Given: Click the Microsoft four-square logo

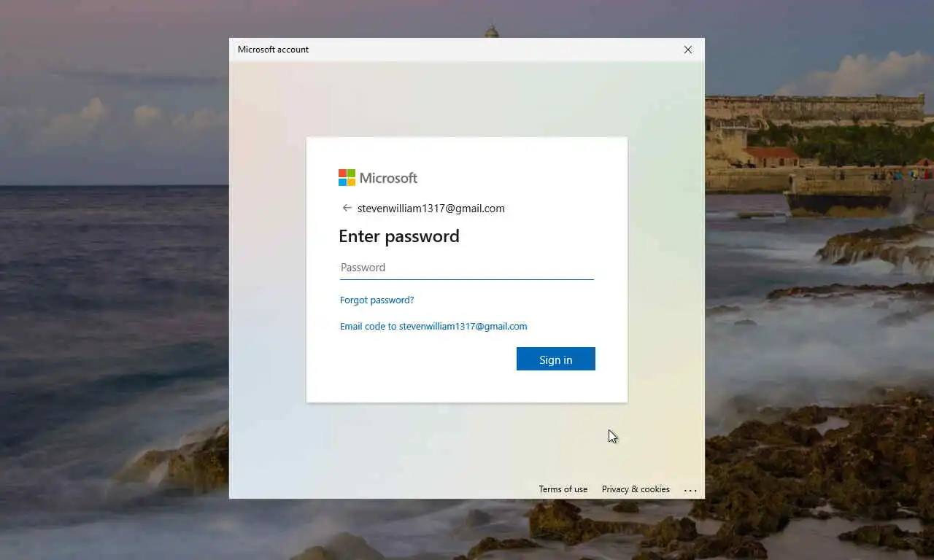Looking at the screenshot, I should tap(347, 178).
